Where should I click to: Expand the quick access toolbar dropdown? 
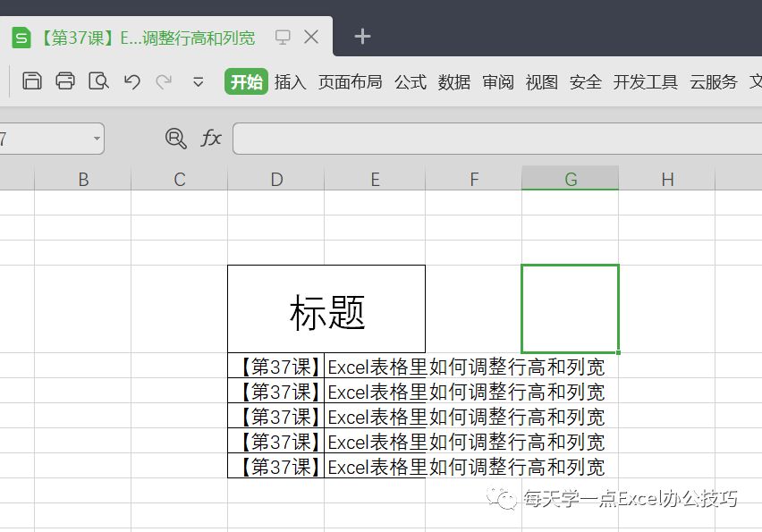coord(198,81)
